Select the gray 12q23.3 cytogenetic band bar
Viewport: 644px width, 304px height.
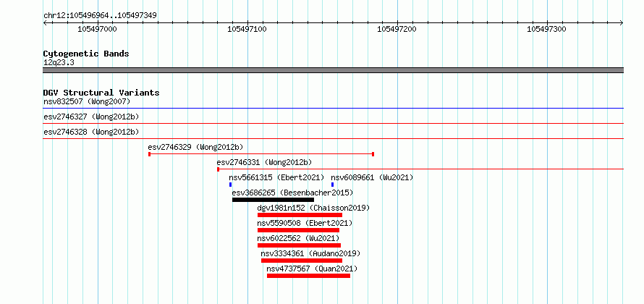(333, 70)
